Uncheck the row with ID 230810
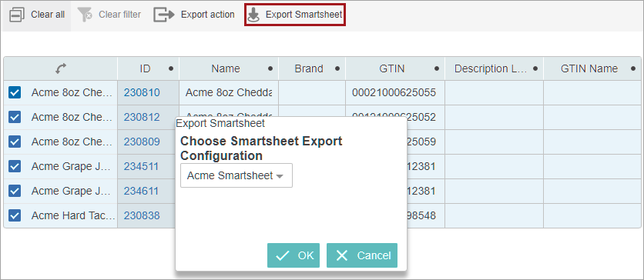Image resolution: width=644 pixels, height=280 pixels. click(15, 93)
